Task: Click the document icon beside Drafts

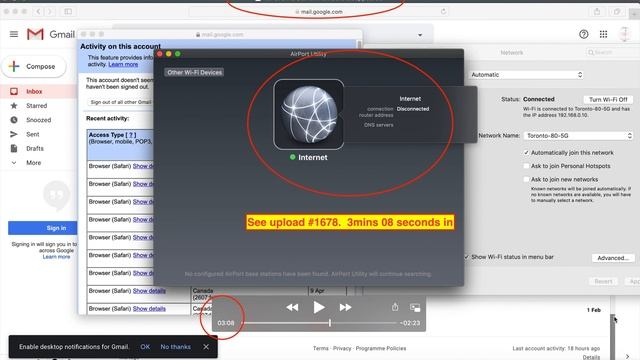Action: (x=14, y=149)
